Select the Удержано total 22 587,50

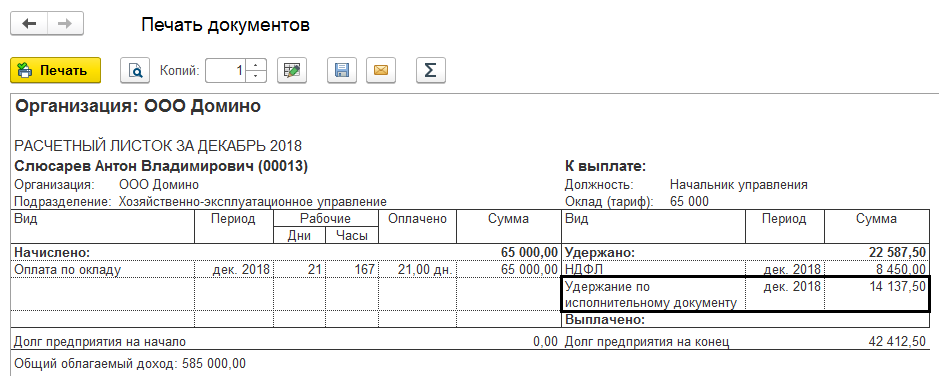[x=894, y=252]
